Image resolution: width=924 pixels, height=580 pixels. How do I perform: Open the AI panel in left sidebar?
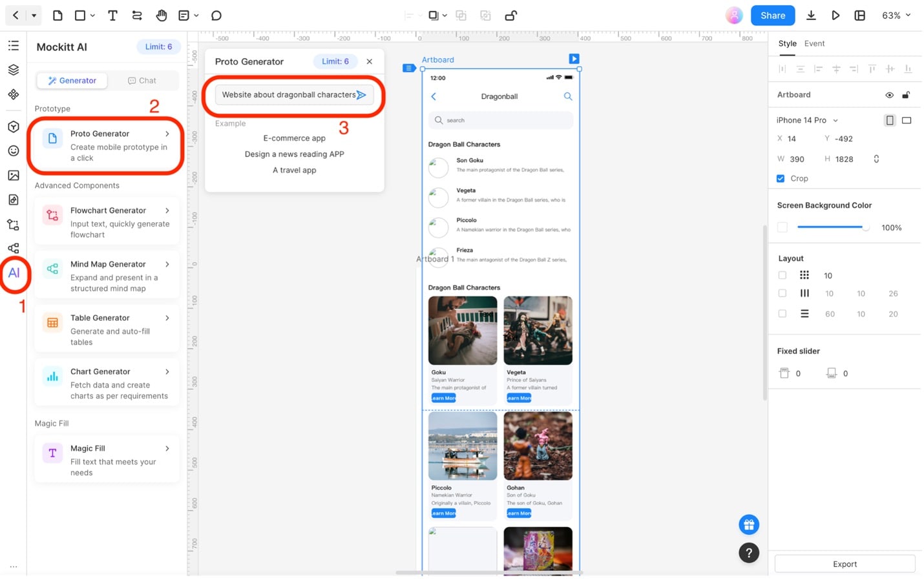[14, 273]
